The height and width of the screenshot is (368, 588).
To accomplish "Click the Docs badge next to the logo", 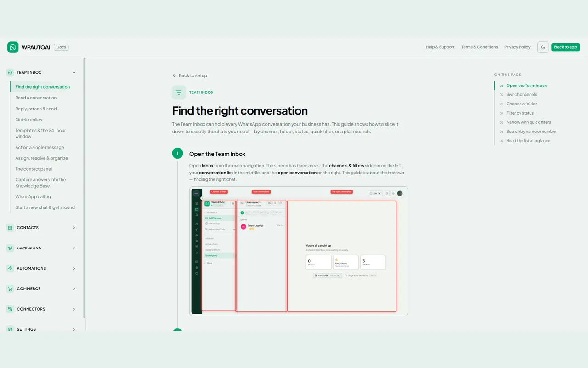I will pos(61,47).
